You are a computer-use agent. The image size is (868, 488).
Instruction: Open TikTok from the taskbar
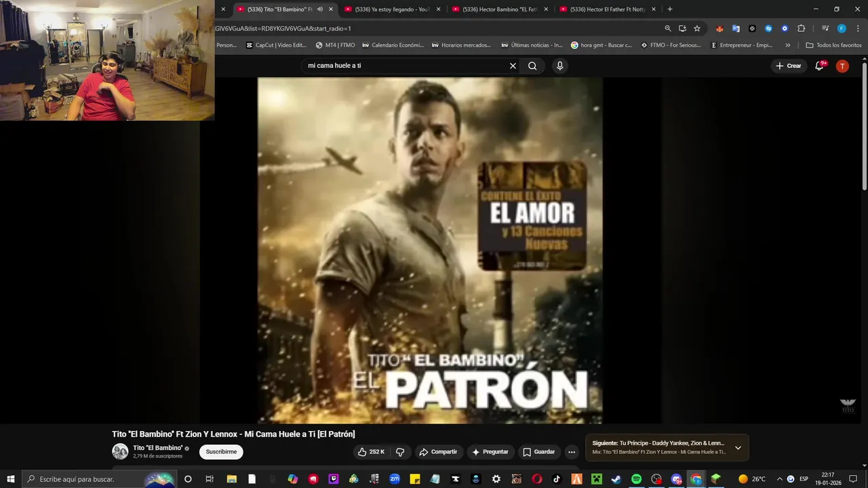tap(557, 479)
